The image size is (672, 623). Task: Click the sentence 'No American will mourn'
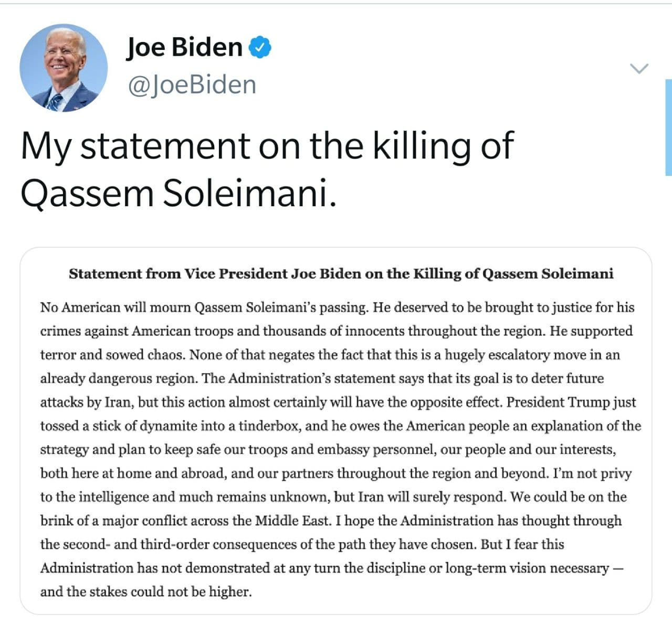tap(115, 307)
